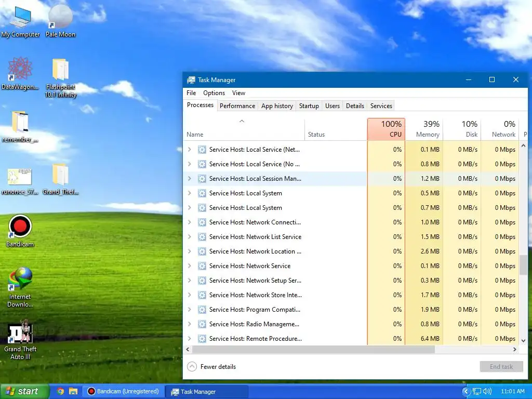532x399 pixels.
Task: Expand Service Host: Network Location row
Action: (190, 251)
